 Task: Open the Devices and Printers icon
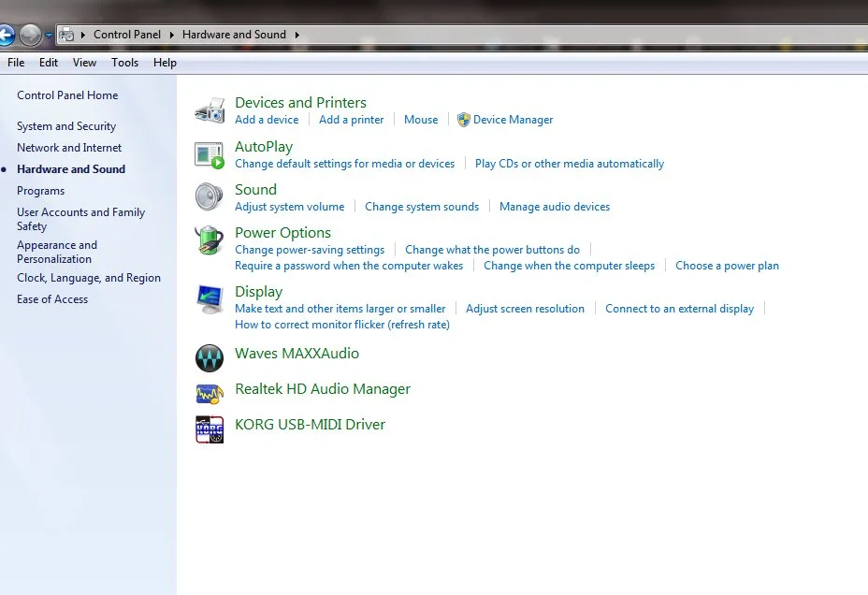click(x=210, y=109)
